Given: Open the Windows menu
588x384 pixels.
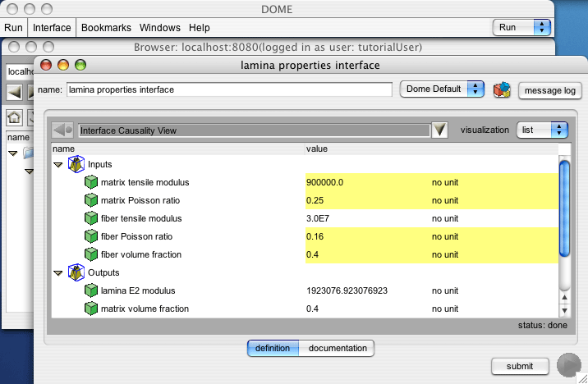Looking at the screenshot, I should 160,28.
